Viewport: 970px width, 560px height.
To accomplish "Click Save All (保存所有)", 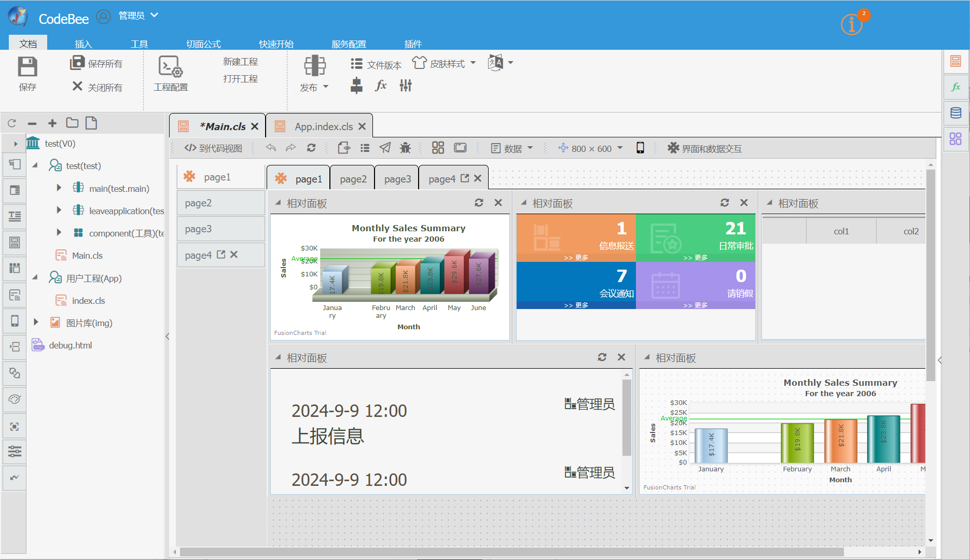I will pos(96,63).
